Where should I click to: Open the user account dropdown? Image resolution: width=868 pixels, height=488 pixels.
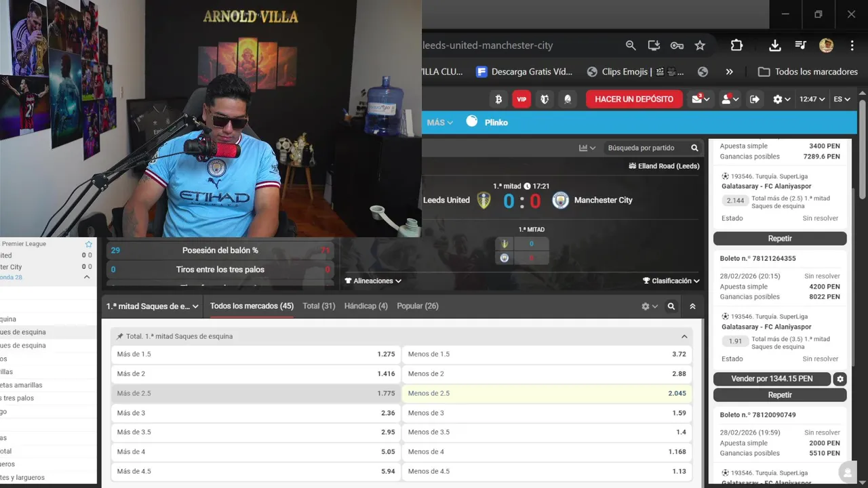[730, 99]
